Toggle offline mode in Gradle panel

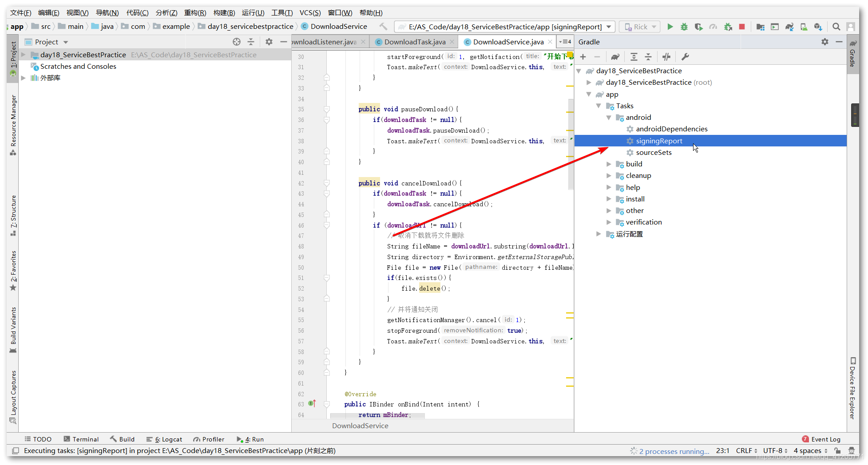(666, 57)
